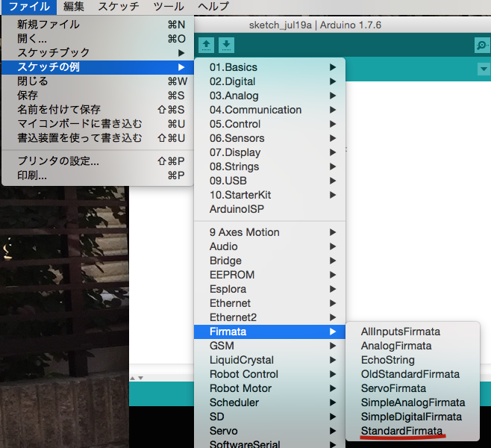Expand the 02.Digital examples submenu
The height and width of the screenshot is (448, 491).
pos(269,81)
